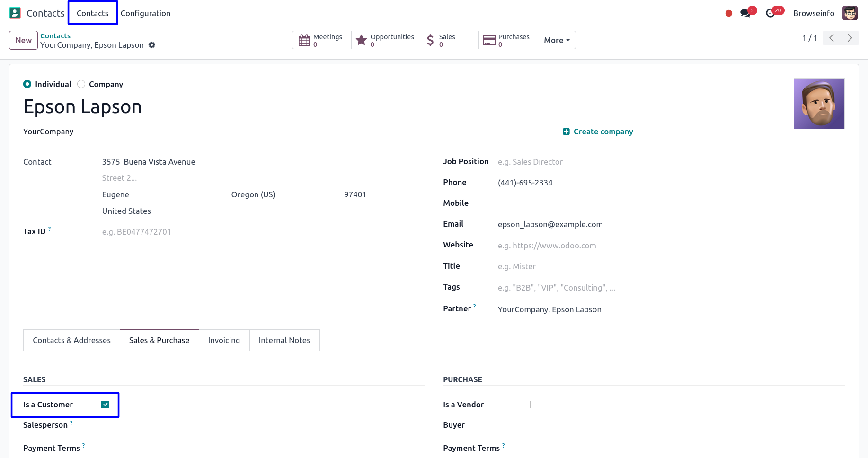Select the Company radio button

tap(81, 84)
